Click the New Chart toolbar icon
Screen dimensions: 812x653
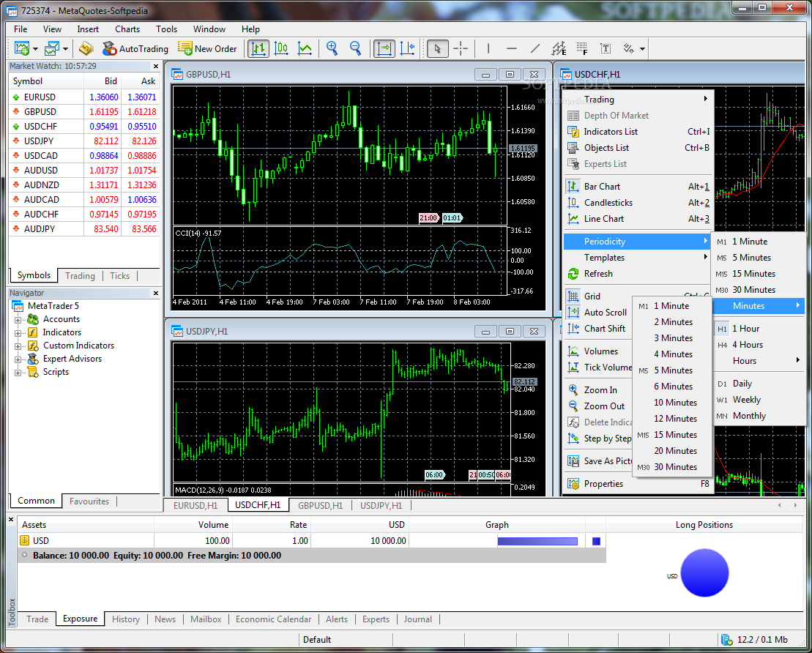click(22, 48)
